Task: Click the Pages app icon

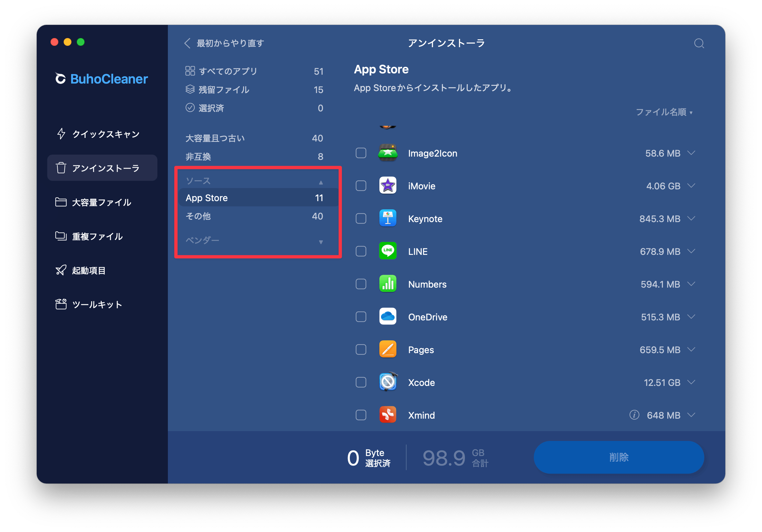Action: tap(388, 349)
